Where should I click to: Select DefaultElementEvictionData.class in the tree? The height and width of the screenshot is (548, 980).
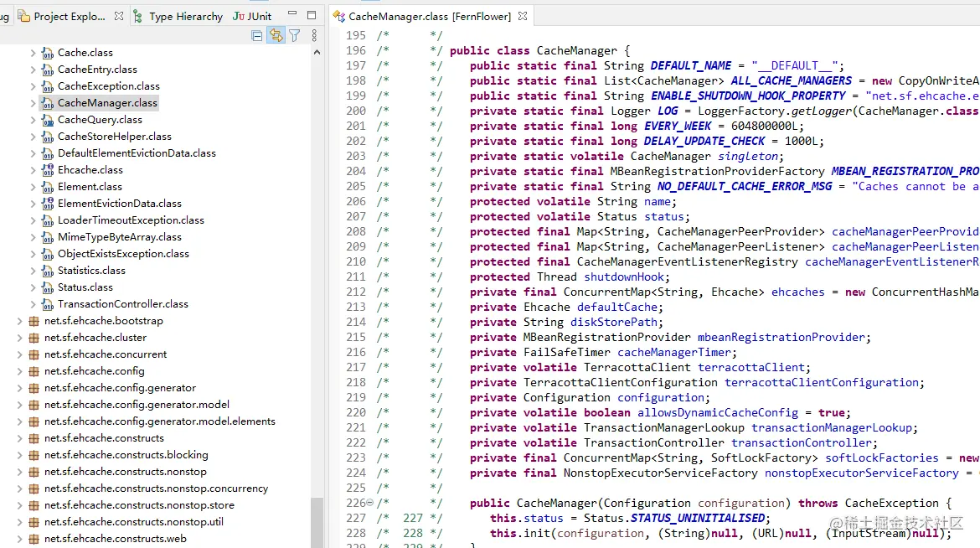pos(137,153)
